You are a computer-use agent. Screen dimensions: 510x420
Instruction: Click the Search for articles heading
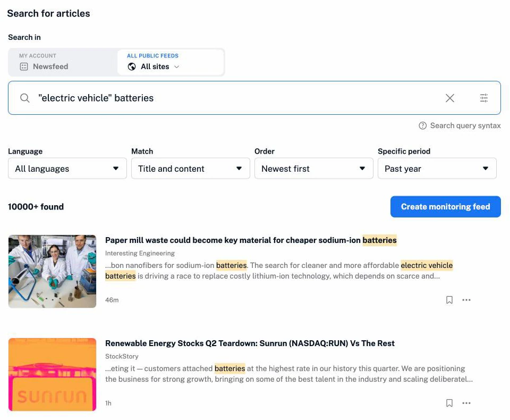click(48, 13)
